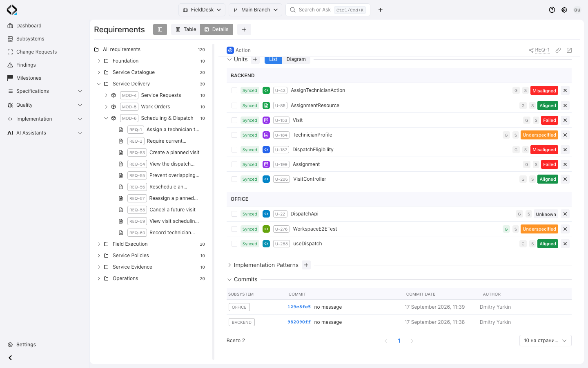Open the page size dropdown
Image resolution: width=588 pixels, height=368 pixels.
[545, 341]
